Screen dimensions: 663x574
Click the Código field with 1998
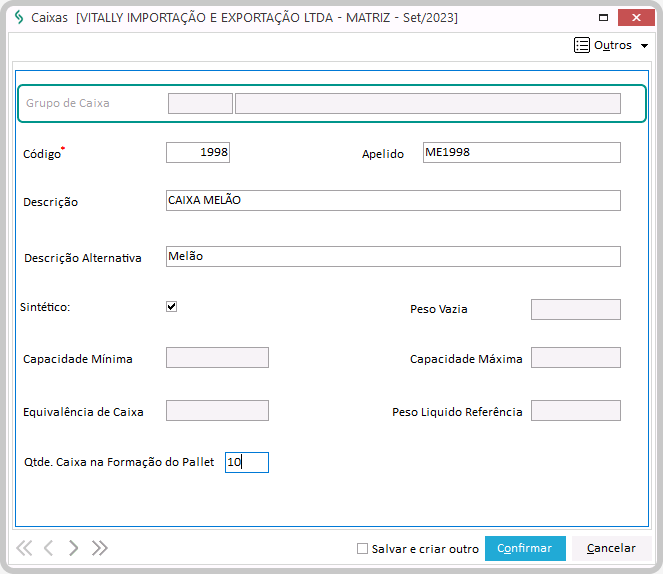[198, 153]
